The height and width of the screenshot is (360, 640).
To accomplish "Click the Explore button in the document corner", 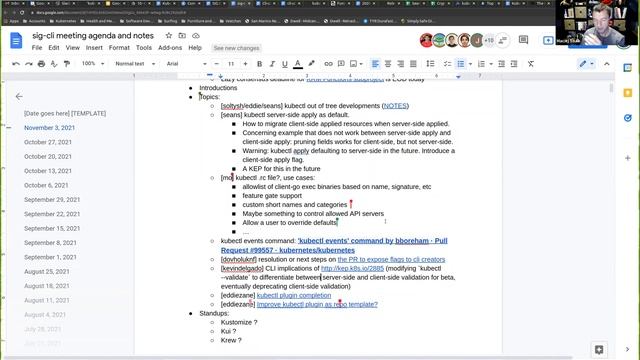I will click(599, 349).
